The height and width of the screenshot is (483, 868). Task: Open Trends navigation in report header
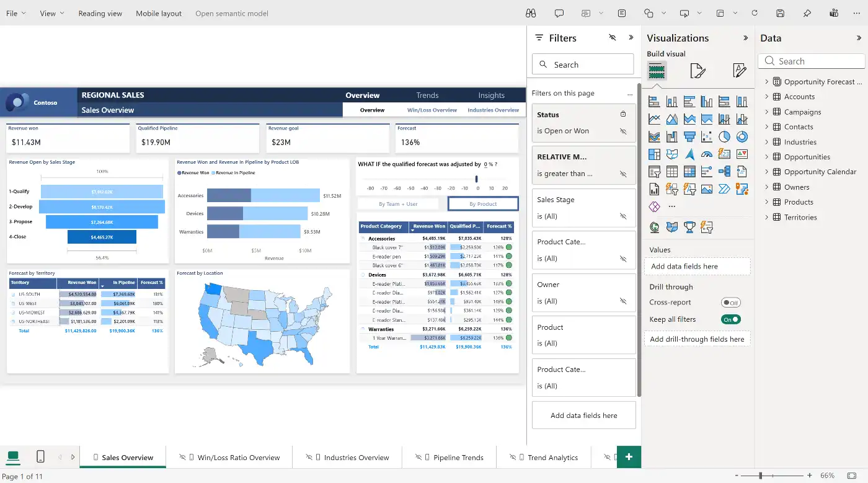(x=427, y=95)
